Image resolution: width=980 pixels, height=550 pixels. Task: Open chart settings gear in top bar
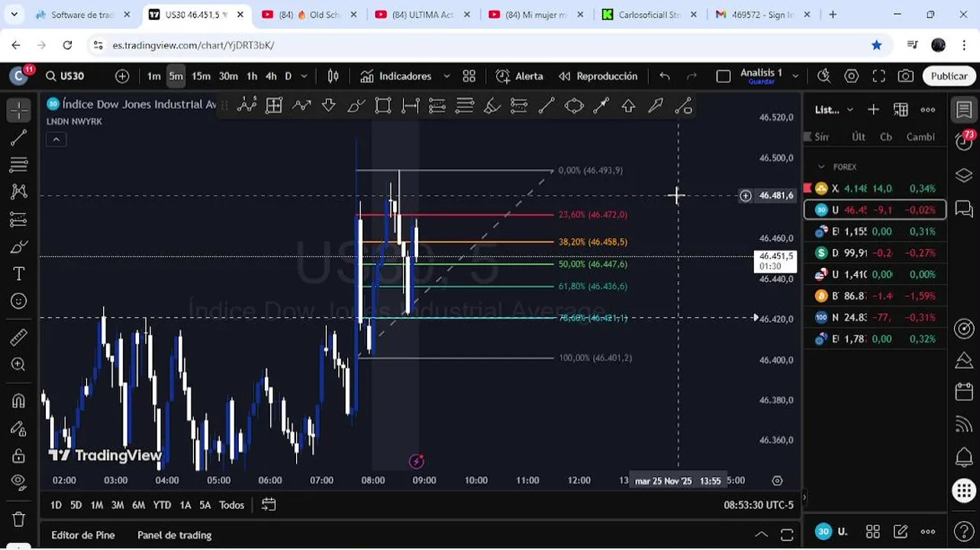pos(851,76)
